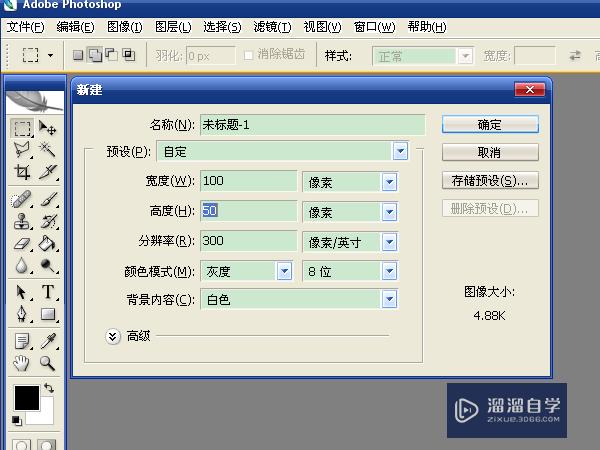Open the background contents 白色 dropdown

[390, 299]
